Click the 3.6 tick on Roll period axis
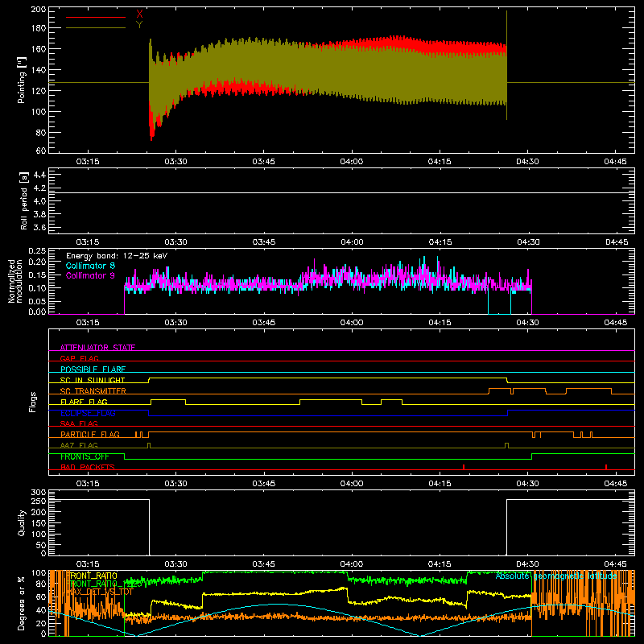The height and width of the screenshot is (644, 644). tap(39, 227)
